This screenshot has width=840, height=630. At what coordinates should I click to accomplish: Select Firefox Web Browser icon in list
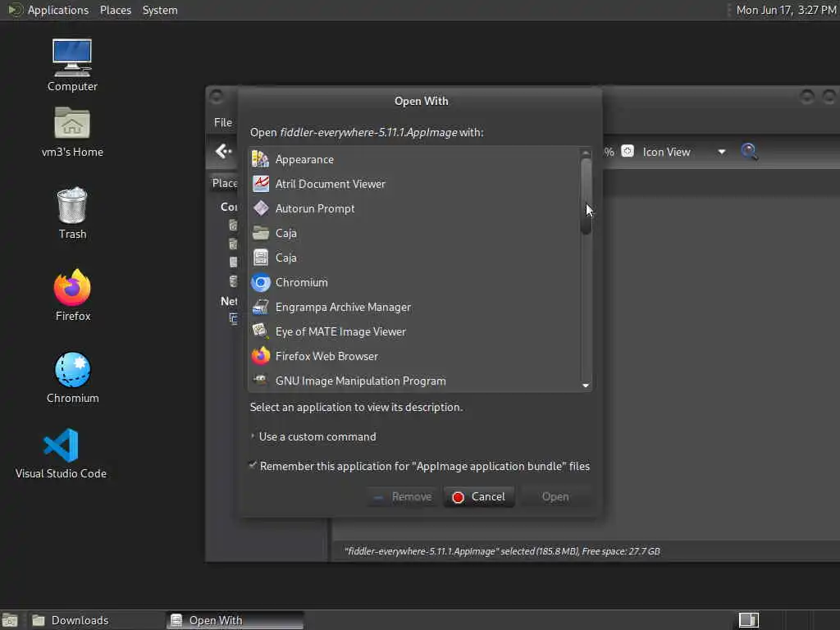(x=260, y=356)
